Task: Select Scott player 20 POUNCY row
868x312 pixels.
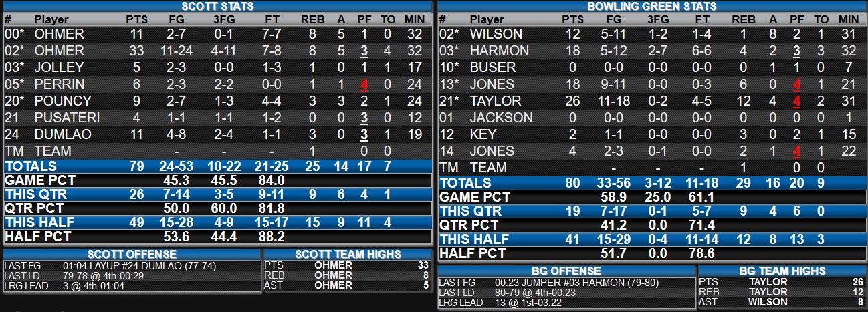Action: point(217,101)
